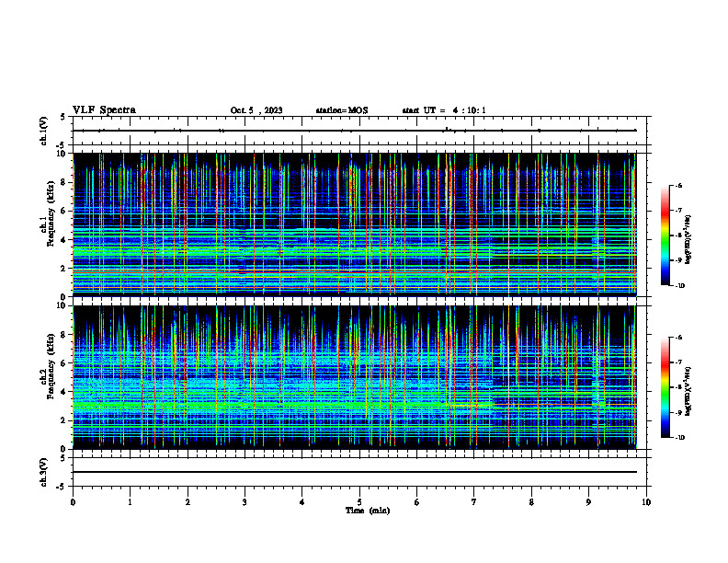Click the ch.2 spectrogram color bar
Screen dimensions: 728x563
point(665,387)
